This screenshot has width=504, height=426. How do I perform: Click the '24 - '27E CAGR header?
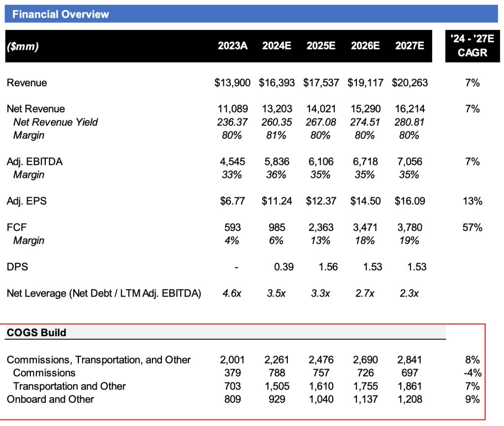[x=472, y=46]
